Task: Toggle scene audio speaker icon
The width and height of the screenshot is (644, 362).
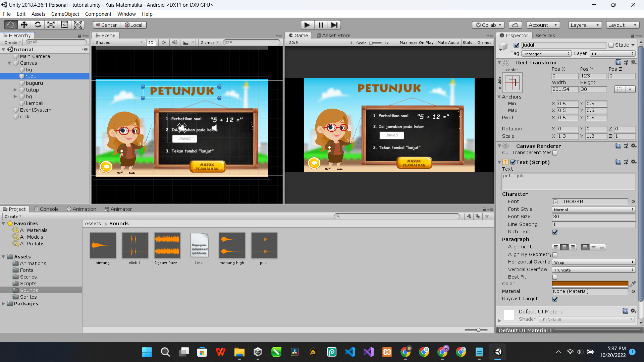Action: tap(174, 43)
